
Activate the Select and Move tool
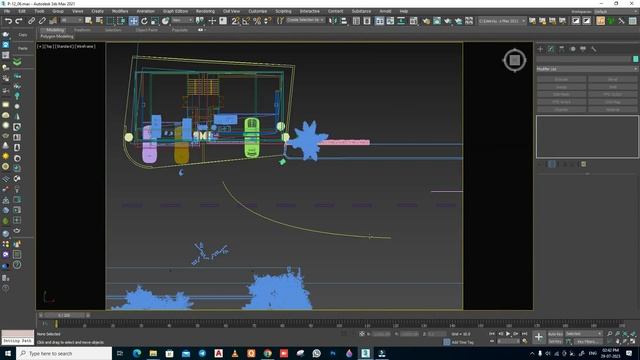click(x=133, y=21)
